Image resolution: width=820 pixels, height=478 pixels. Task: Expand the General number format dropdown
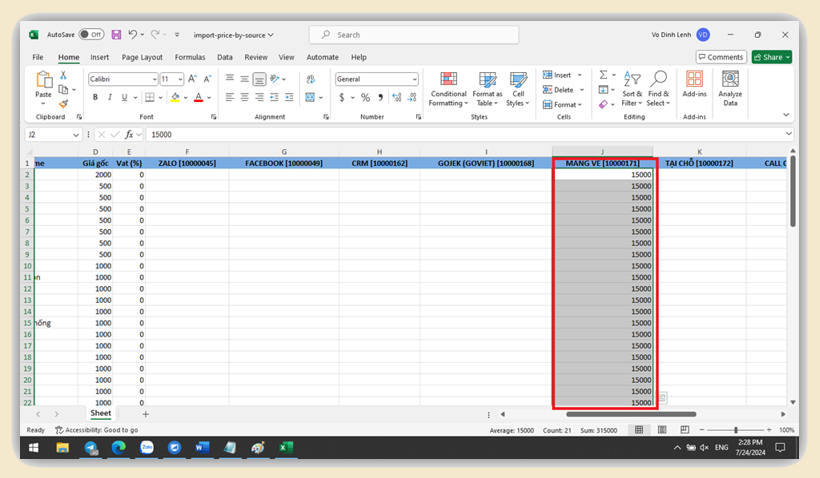click(x=414, y=79)
